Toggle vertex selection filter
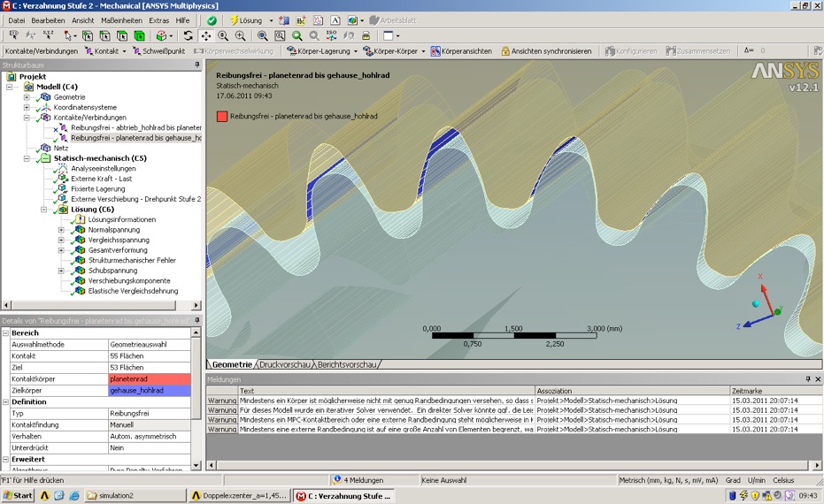This screenshot has height=504, width=824. pos(88,35)
